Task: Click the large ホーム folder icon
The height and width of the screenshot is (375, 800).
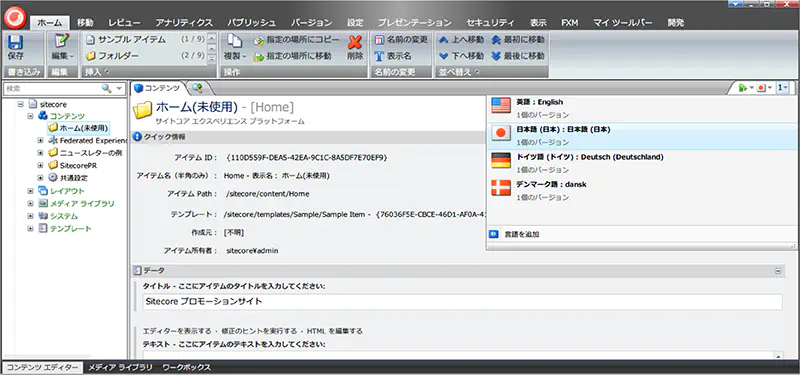Action: pos(142,109)
